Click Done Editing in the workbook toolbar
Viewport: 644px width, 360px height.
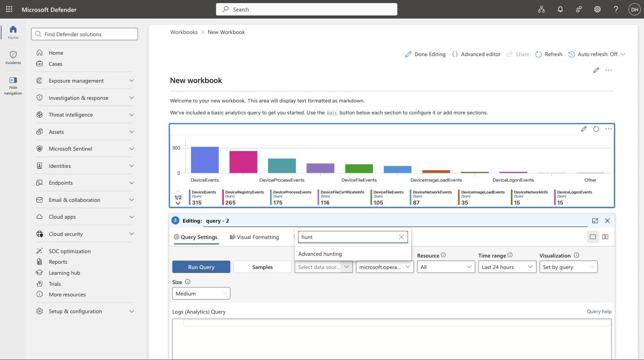425,54
